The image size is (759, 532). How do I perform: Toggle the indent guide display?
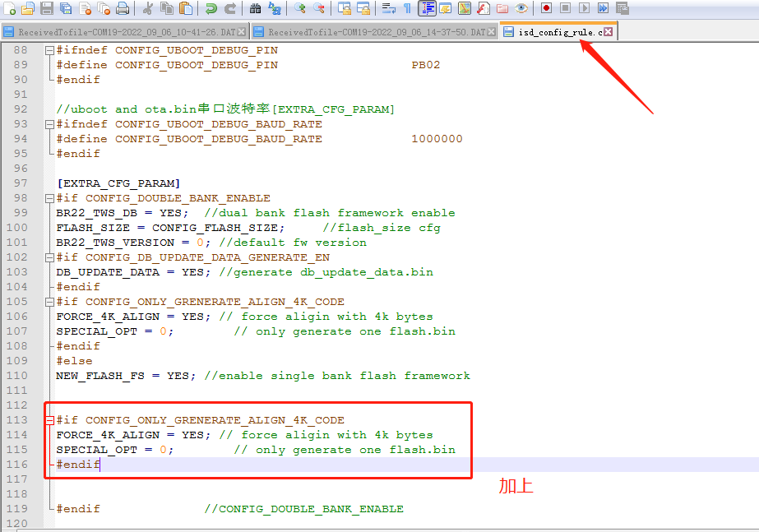click(427, 7)
